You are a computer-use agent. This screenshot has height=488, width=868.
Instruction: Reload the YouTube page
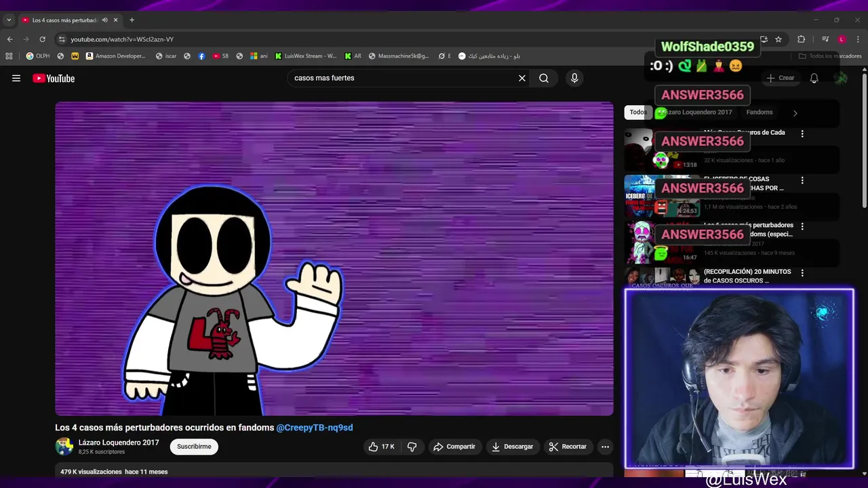point(42,39)
